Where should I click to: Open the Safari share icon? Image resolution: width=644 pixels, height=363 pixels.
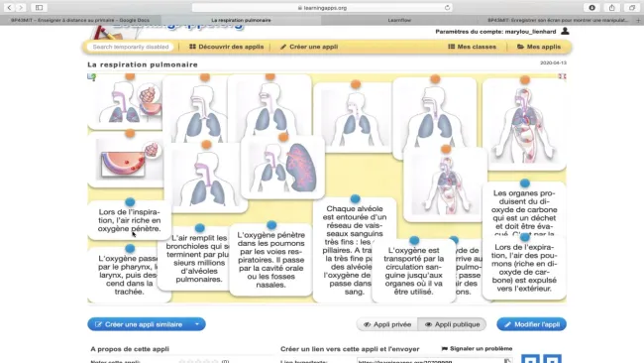tap(612, 7)
